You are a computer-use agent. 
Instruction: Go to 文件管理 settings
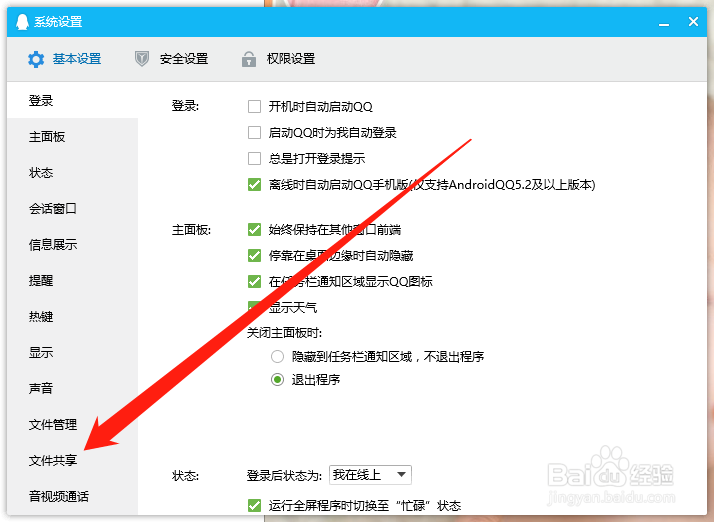point(72,425)
